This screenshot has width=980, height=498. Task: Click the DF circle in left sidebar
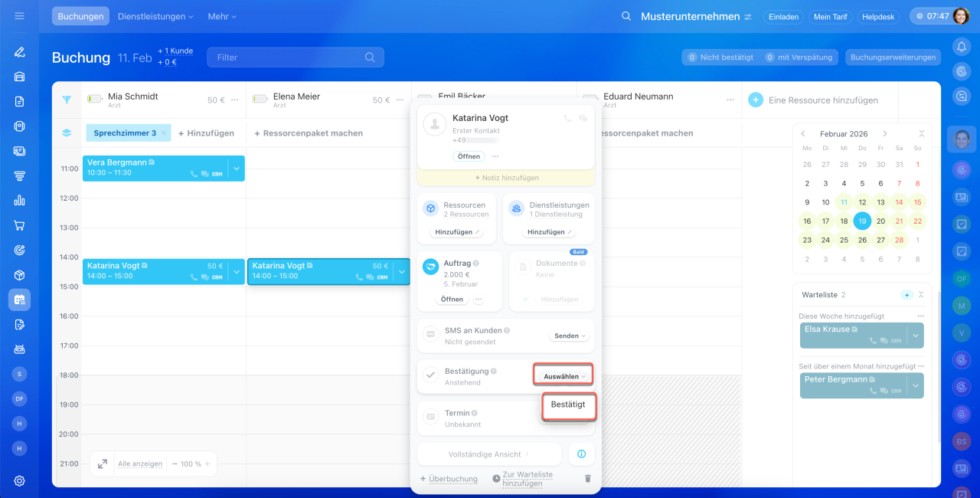point(19,398)
